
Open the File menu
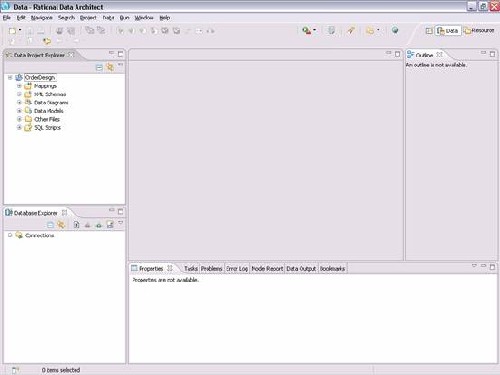click(x=7, y=18)
